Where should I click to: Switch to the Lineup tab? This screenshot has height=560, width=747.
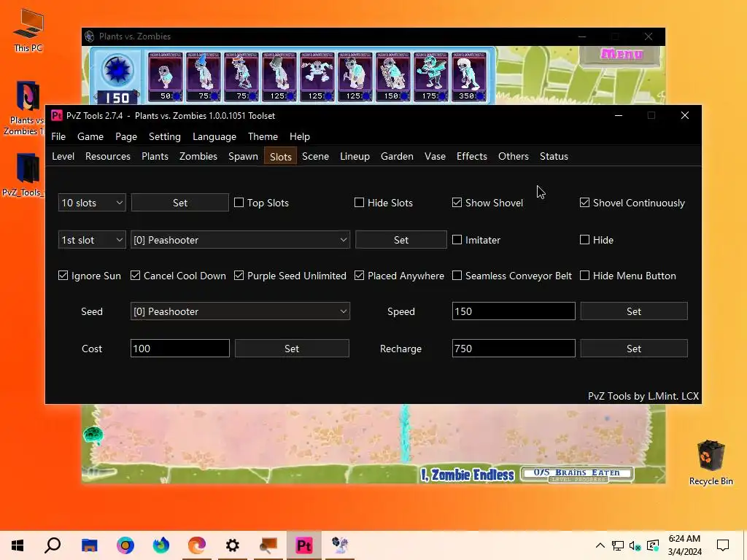coord(355,156)
